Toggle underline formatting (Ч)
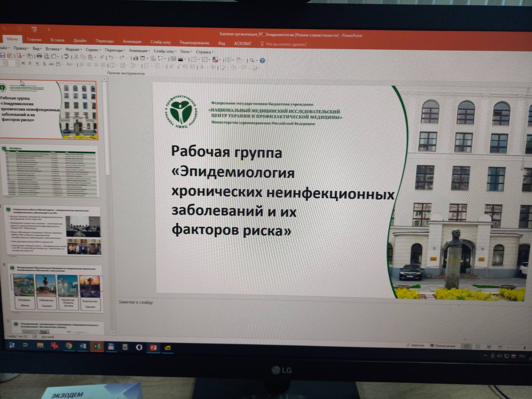 [x=37, y=64]
